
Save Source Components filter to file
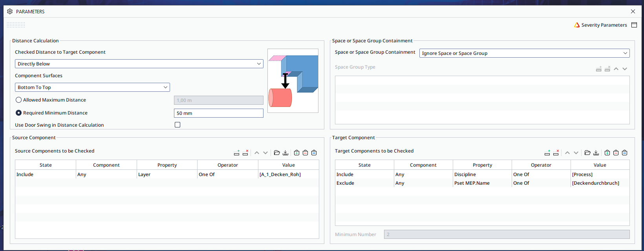pyautogui.click(x=285, y=153)
